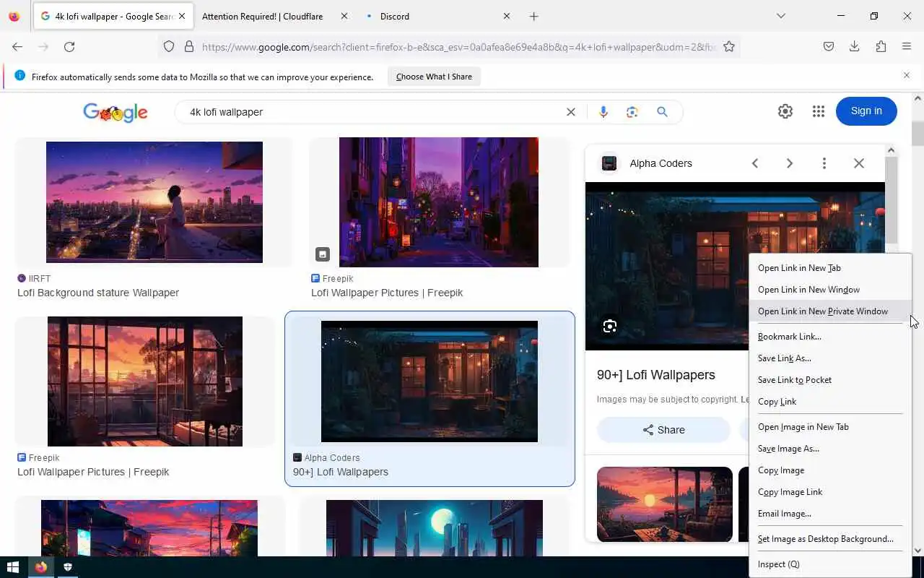Open the Freepik sunset window thumbnail

tap(145, 381)
